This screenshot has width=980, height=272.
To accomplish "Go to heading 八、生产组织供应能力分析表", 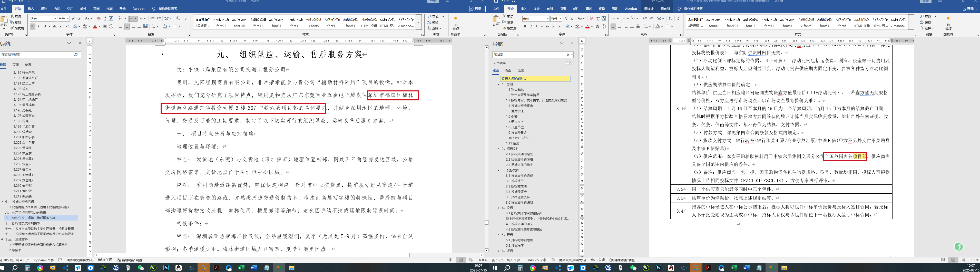I will 26,213.
